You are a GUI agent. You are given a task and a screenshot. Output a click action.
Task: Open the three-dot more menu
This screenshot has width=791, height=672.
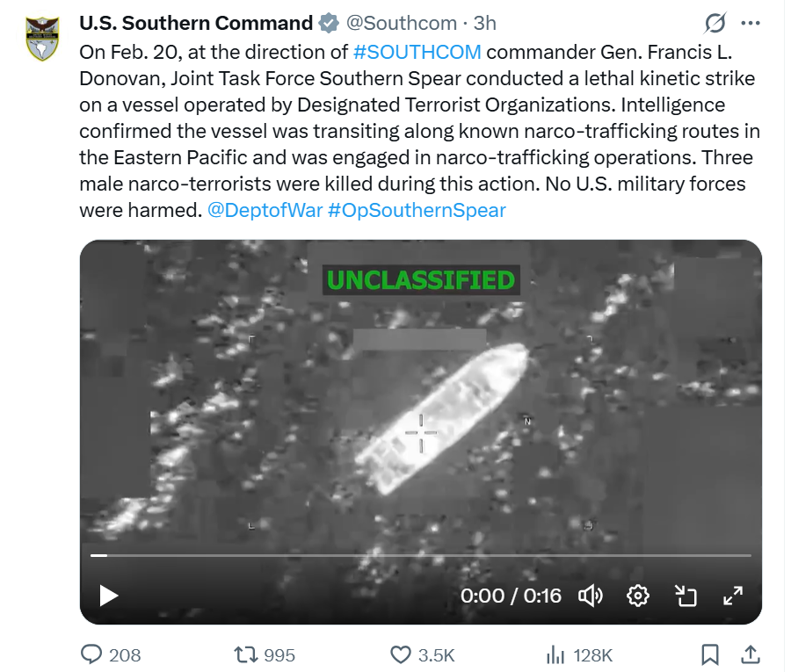751,22
